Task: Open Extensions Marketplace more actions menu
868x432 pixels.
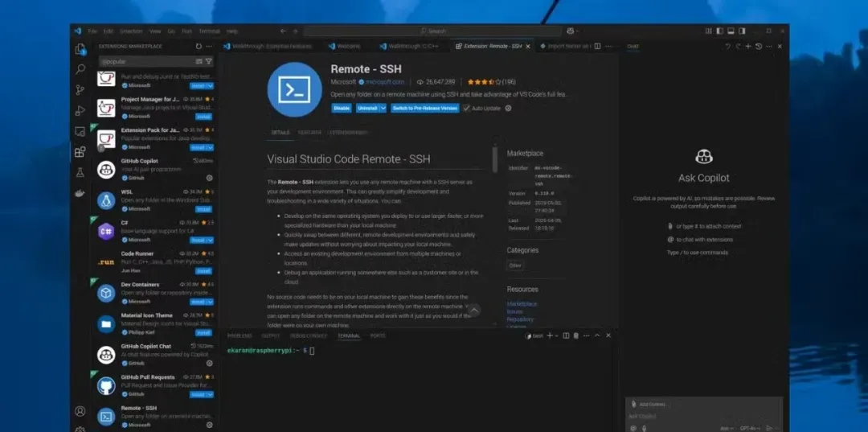Action: coord(209,47)
